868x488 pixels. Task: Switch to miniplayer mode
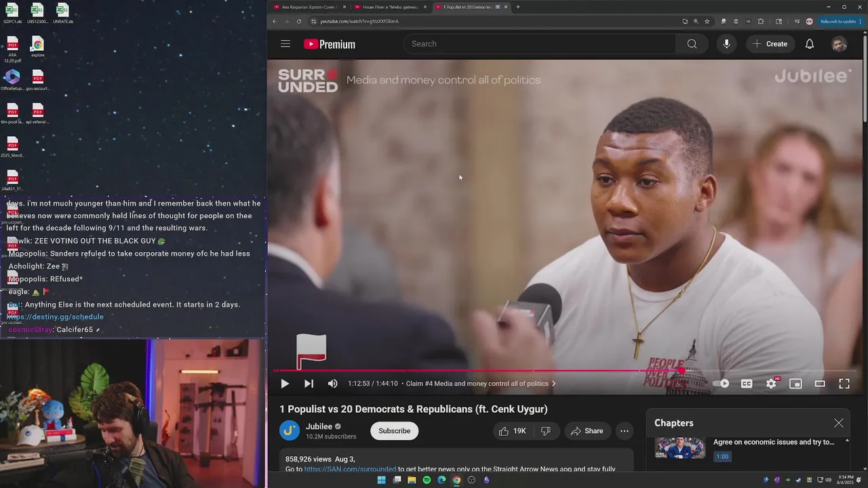tap(795, 384)
